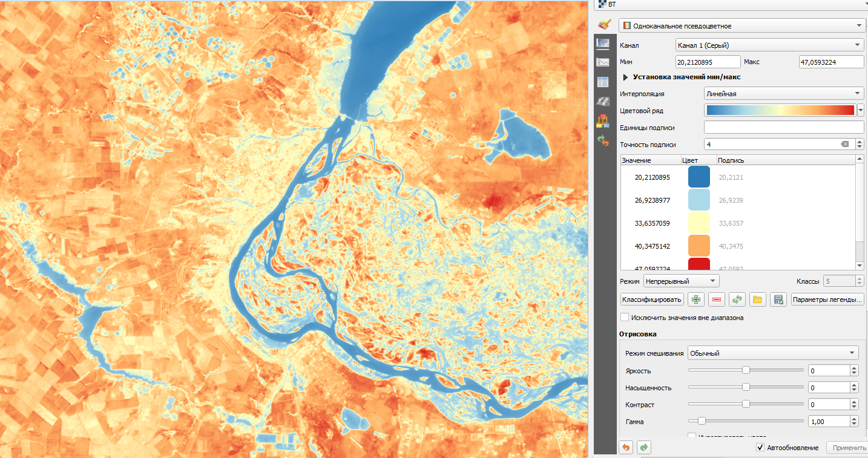Open the style History arrows icon
Image resolution: width=868 pixels, height=458 pixels.
[x=602, y=140]
